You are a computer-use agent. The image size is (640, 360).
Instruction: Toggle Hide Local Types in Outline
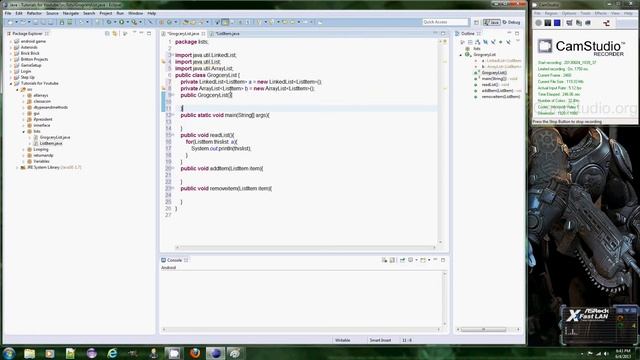509,42
